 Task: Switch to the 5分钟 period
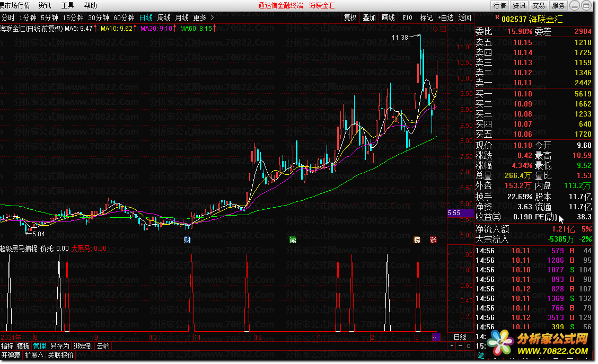[x=49, y=17]
